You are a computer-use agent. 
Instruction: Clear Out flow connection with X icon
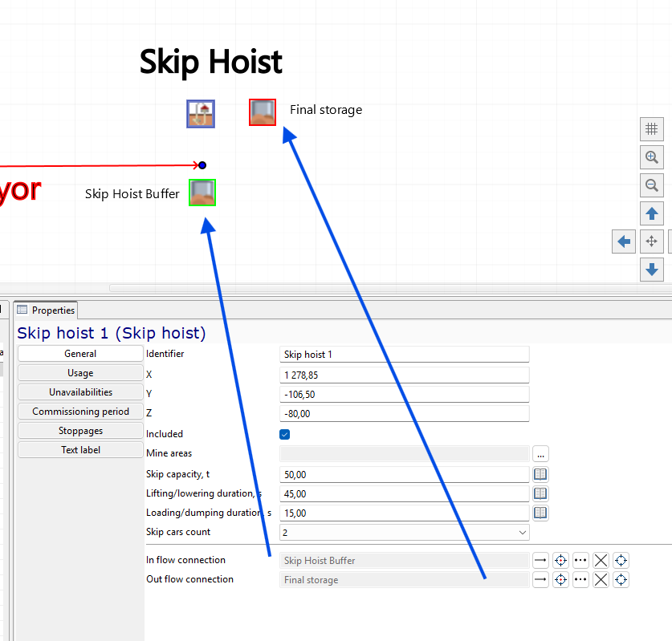click(601, 580)
